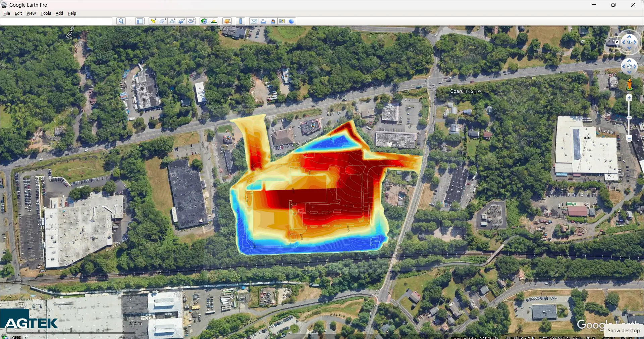Click the zoom-in plus button
Viewport: 644px width, 339px height.
[629, 98]
